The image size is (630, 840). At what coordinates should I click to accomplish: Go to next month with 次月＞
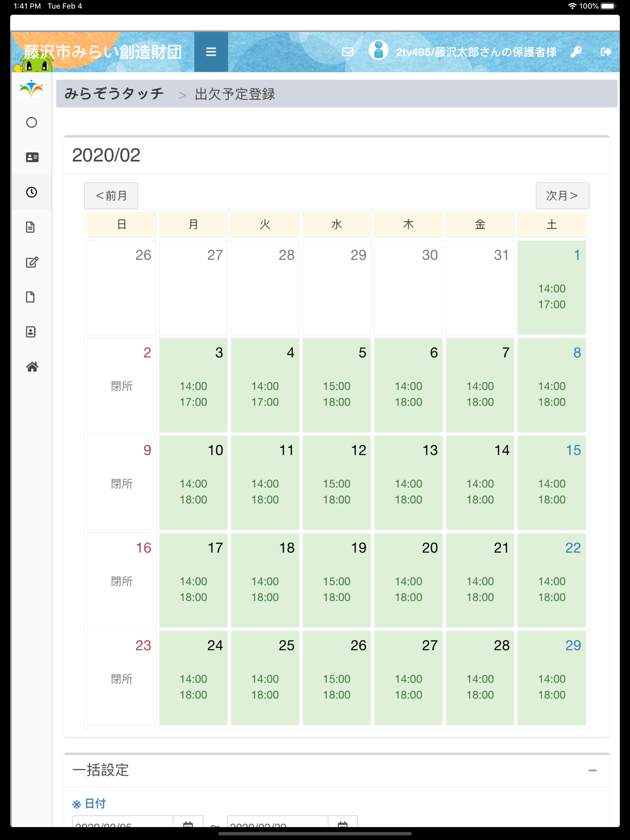562,195
